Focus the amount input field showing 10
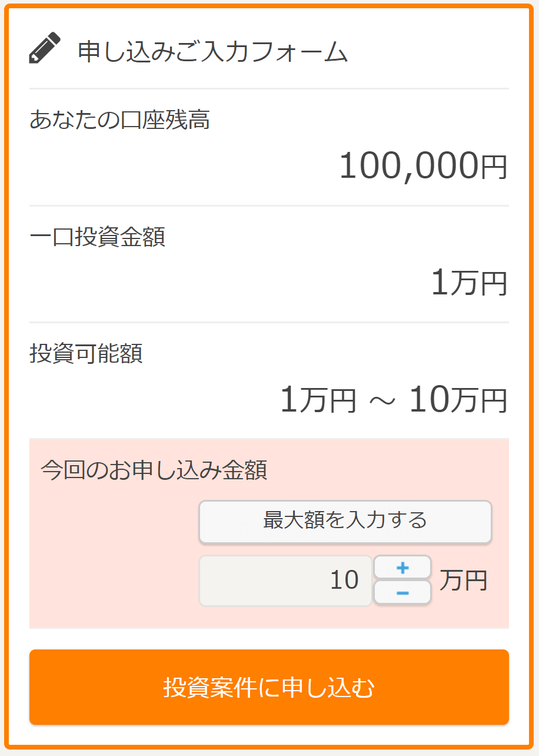The image size is (539, 756). 285,581
